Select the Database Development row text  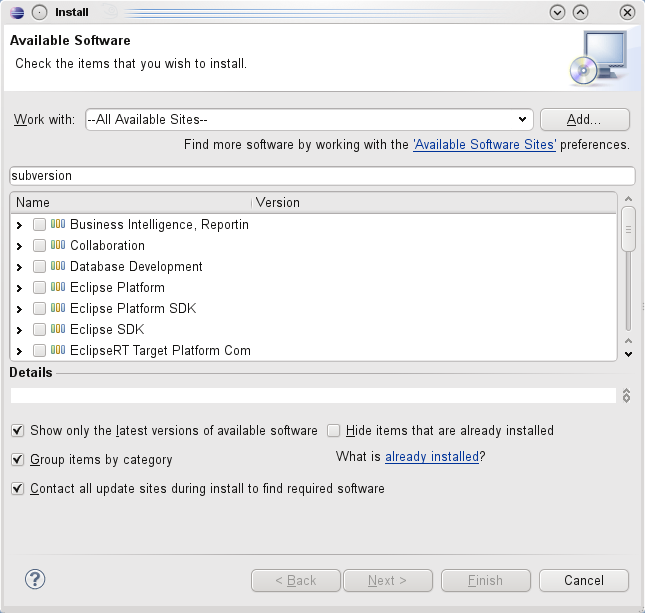[x=136, y=267]
